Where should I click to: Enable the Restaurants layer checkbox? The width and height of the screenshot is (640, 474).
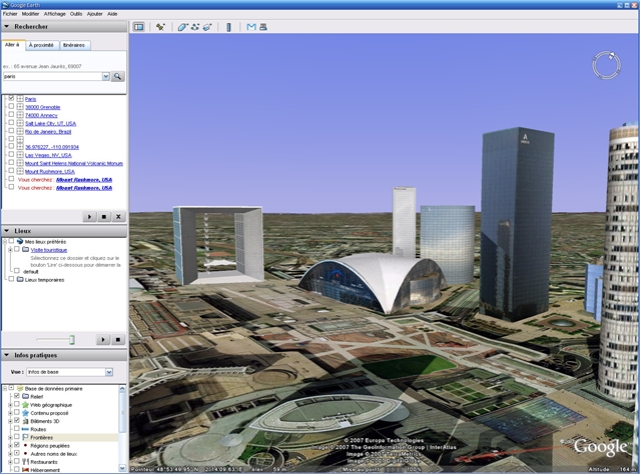point(17,461)
